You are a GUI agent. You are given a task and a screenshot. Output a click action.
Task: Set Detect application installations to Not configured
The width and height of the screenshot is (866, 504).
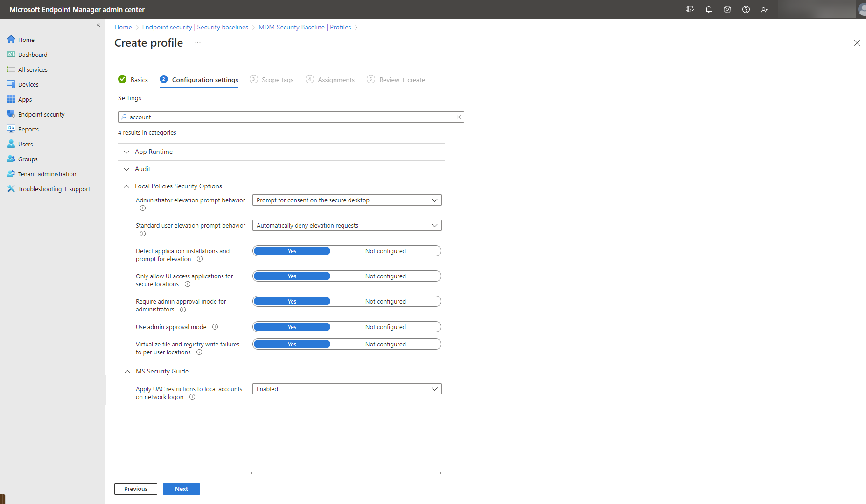[x=385, y=251]
